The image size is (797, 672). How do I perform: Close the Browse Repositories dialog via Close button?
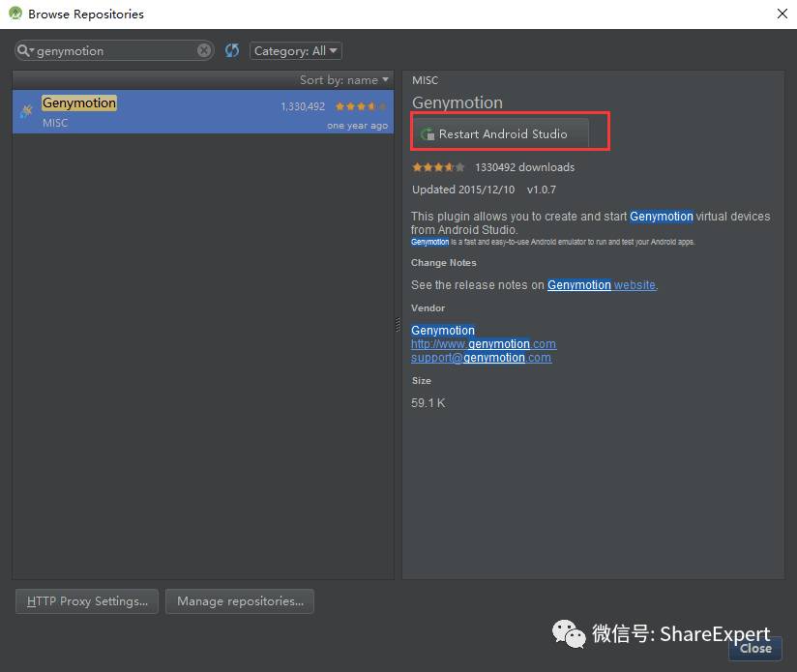coord(755,648)
